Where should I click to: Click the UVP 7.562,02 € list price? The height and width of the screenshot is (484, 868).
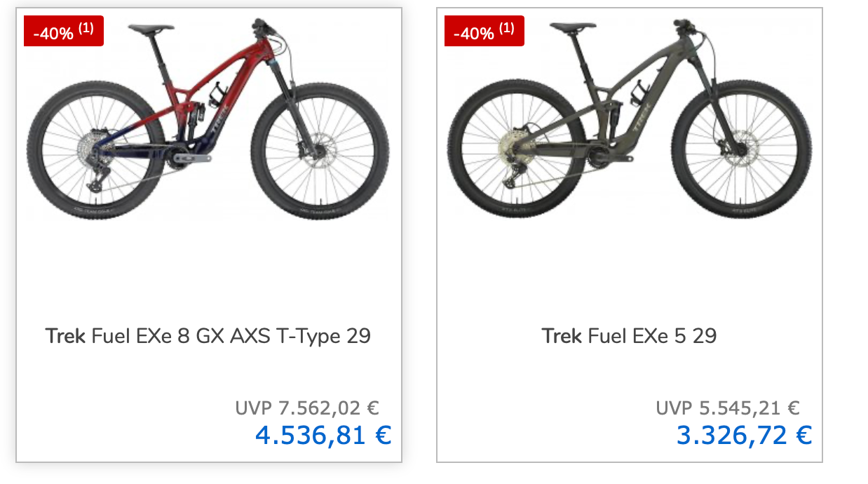pyautogui.click(x=307, y=408)
